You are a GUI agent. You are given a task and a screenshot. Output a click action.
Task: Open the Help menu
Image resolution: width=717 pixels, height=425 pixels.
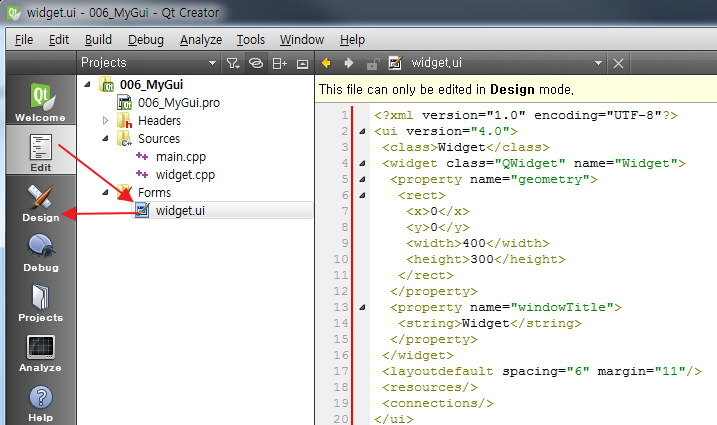click(353, 40)
